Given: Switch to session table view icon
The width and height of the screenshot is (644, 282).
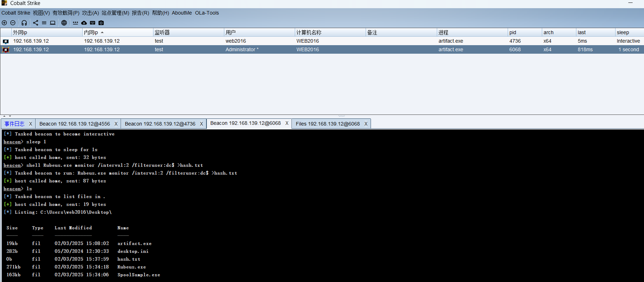Looking at the screenshot, I should click(x=44, y=23).
